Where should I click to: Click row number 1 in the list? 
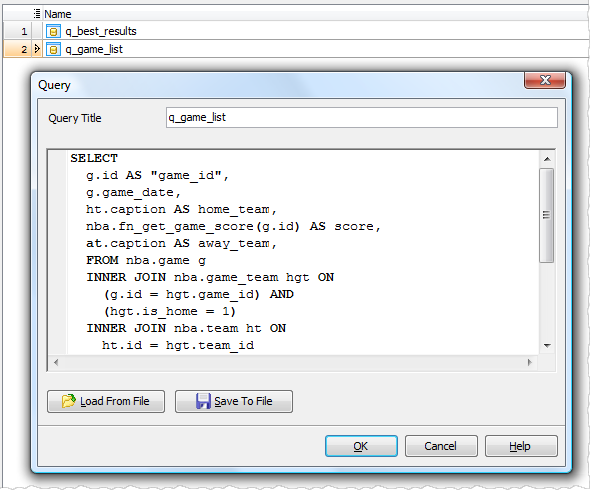click(x=18, y=31)
